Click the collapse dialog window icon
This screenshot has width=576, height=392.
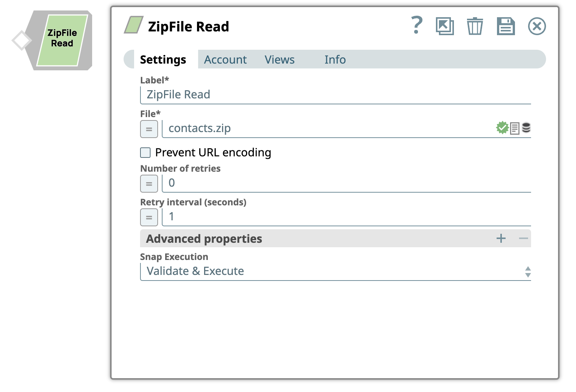coord(445,27)
